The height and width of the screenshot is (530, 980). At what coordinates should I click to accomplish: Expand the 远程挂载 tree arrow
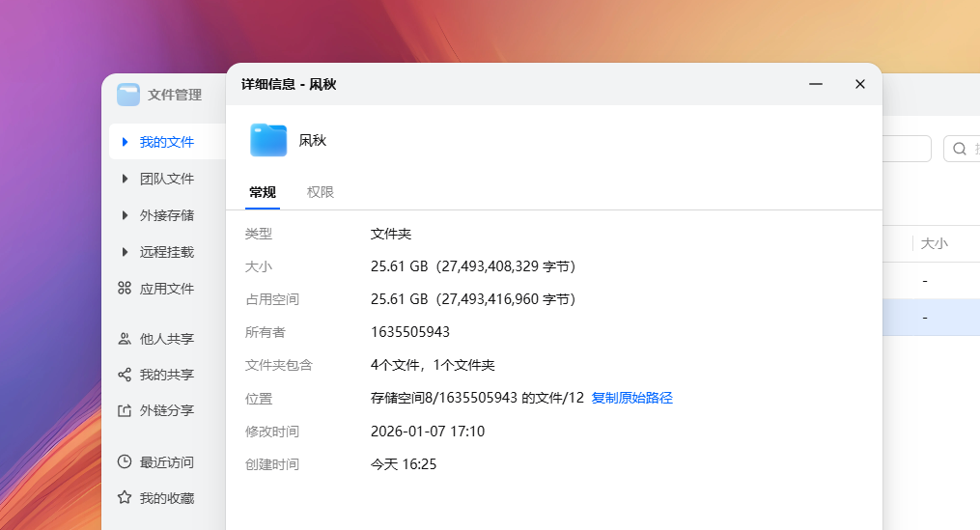pos(125,252)
